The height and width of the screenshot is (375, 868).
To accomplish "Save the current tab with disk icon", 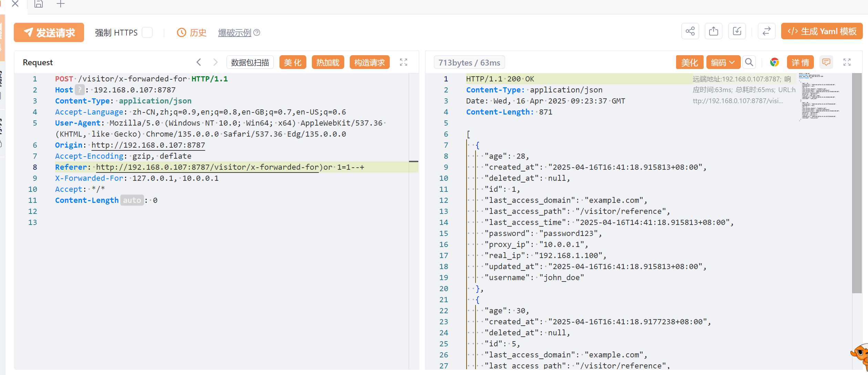I will 39,4.
